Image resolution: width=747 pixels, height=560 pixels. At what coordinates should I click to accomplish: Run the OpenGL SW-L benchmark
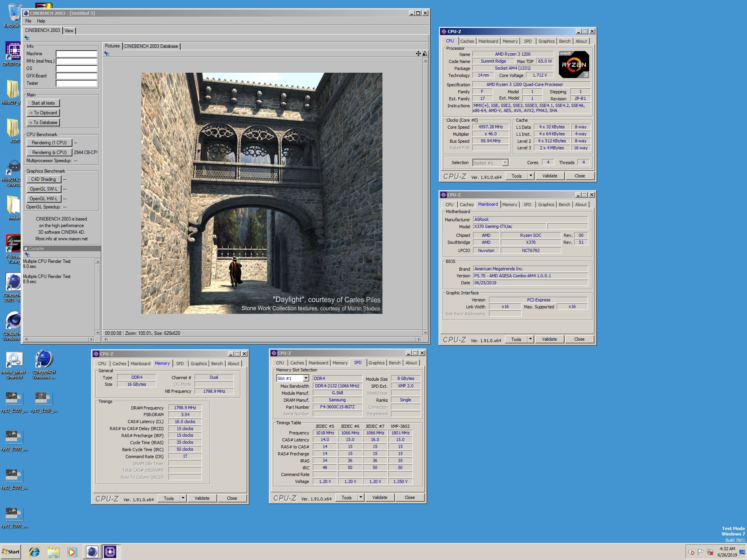coord(44,189)
